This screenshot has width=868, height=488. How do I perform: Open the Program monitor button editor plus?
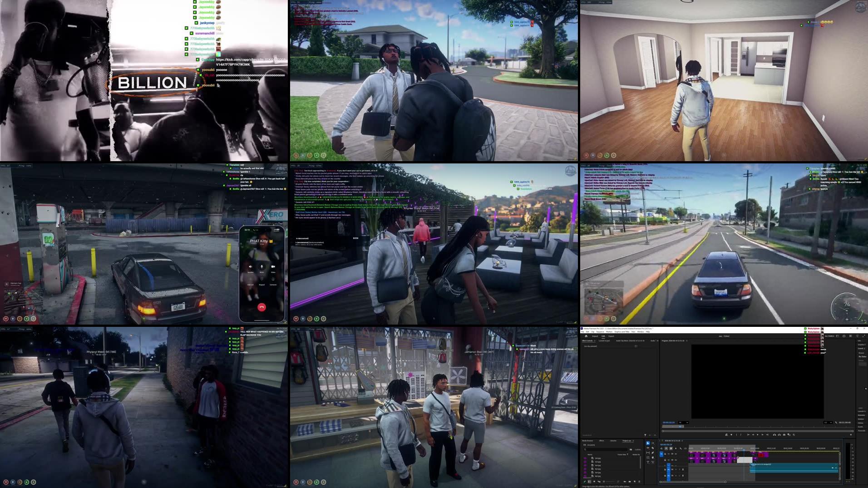coord(851,434)
